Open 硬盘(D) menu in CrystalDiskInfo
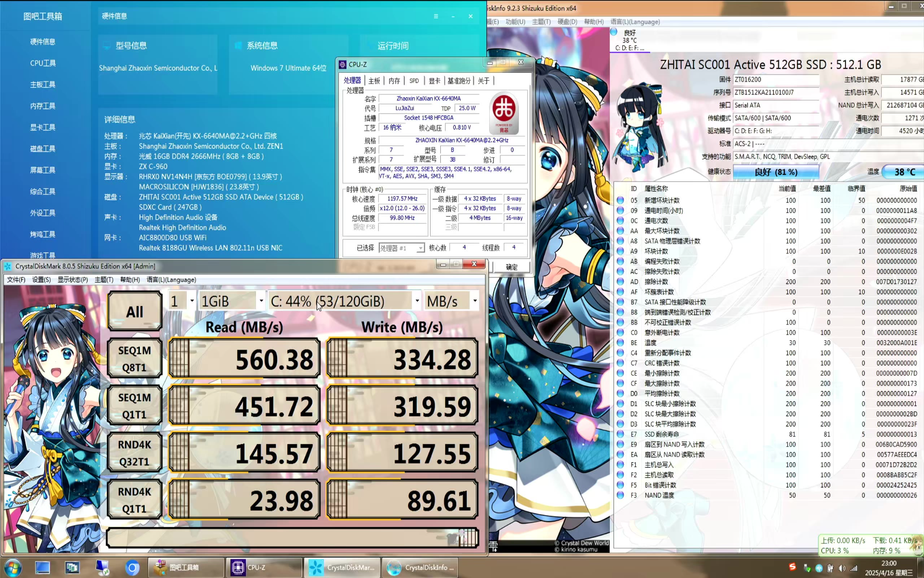The height and width of the screenshot is (578, 924). coord(567,22)
